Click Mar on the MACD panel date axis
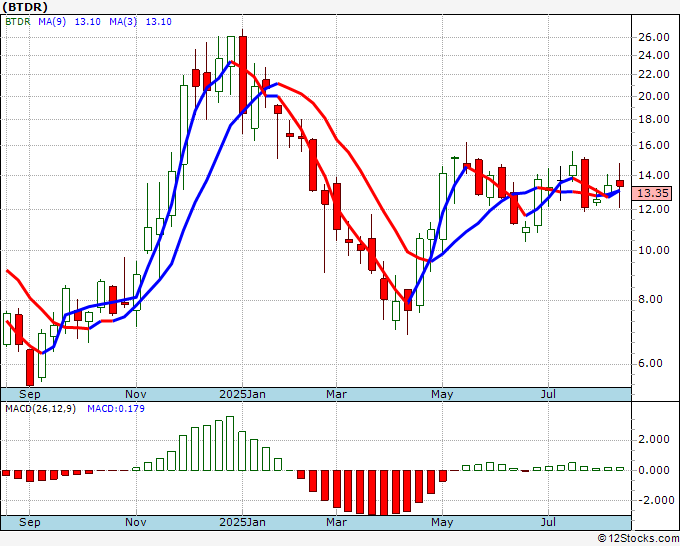680x546 pixels. pos(337,522)
